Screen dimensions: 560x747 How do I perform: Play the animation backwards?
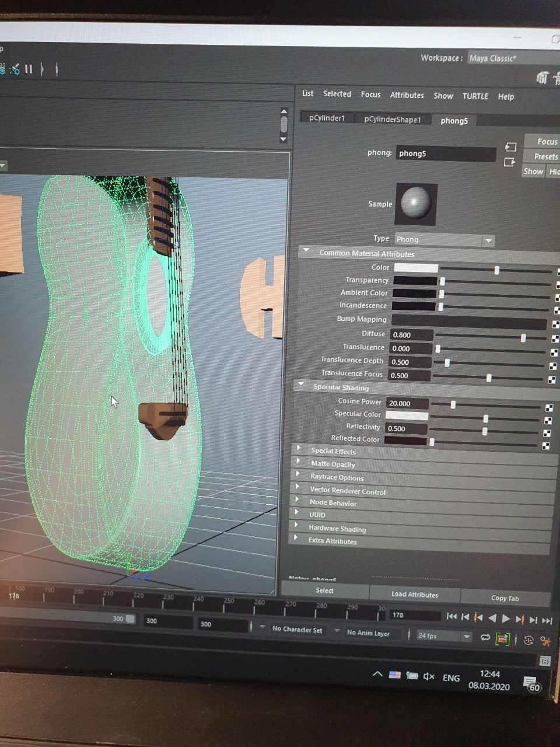coord(492,618)
